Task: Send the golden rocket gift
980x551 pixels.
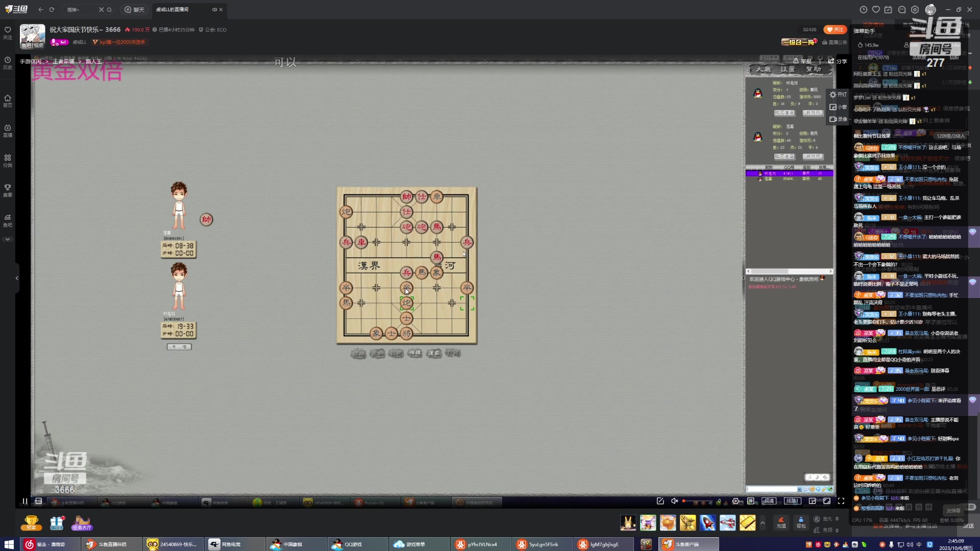Action: pyautogui.click(x=688, y=522)
